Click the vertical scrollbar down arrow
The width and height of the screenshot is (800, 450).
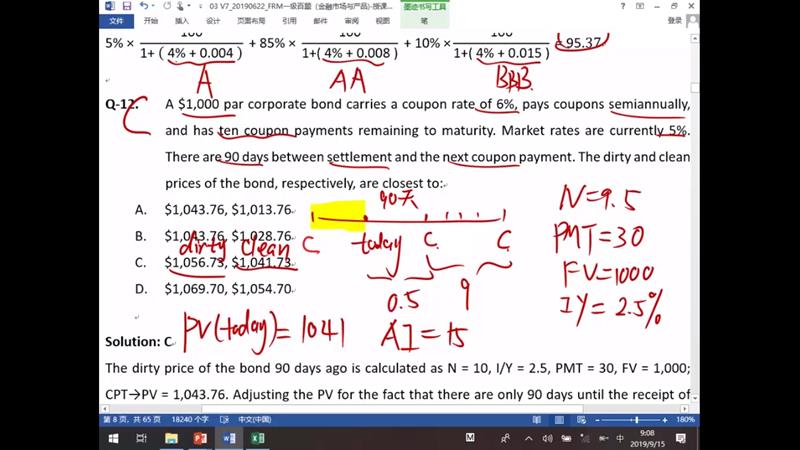tap(694, 396)
